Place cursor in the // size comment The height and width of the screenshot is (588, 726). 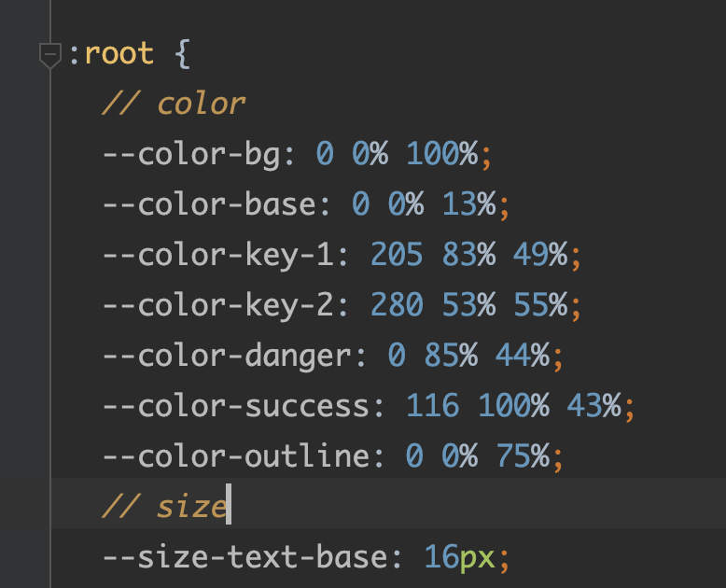164,507
